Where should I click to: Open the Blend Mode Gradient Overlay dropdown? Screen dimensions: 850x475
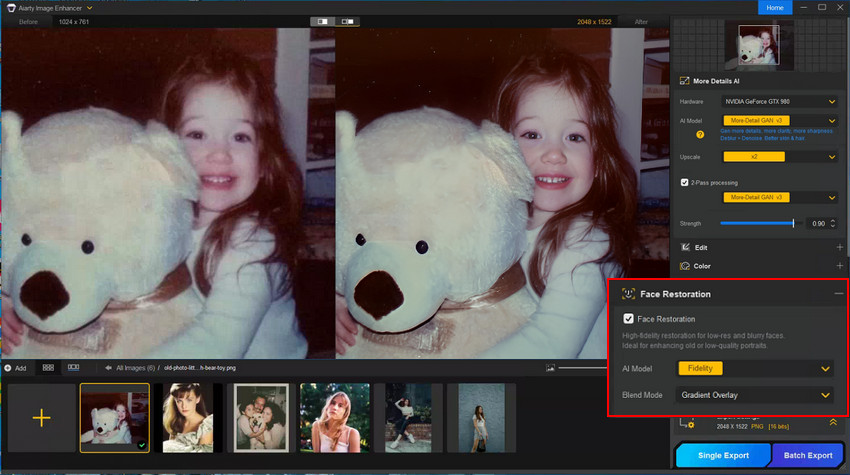coord(754,395)
